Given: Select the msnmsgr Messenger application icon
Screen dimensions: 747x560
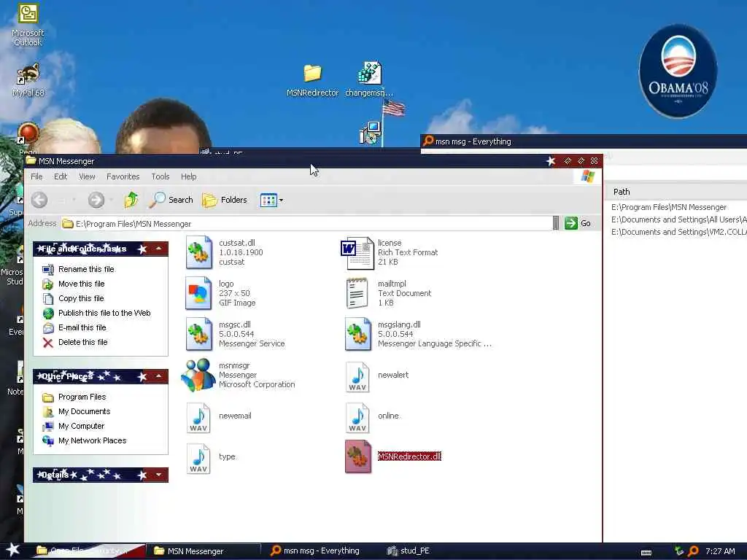Looking at the screenshot, I should (198, 376).
